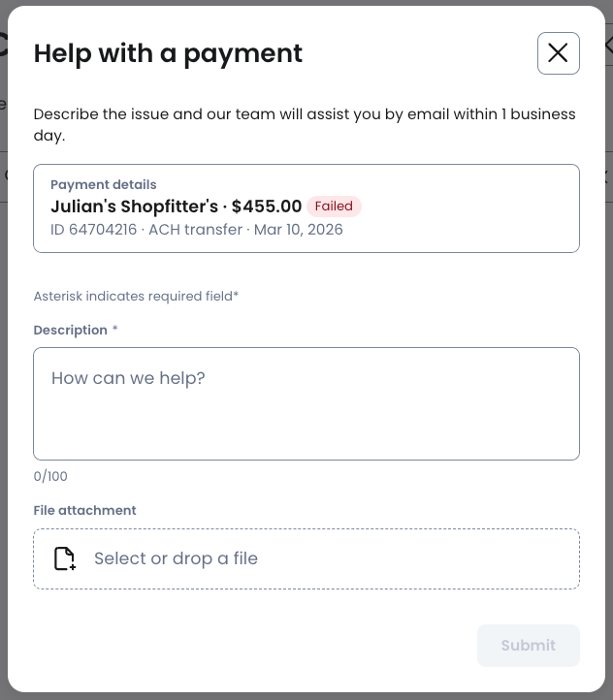This screenshot has height=700, width=613.
Task: Focus the 'How can we help?' description box
Action: click(x=306, y=403)
